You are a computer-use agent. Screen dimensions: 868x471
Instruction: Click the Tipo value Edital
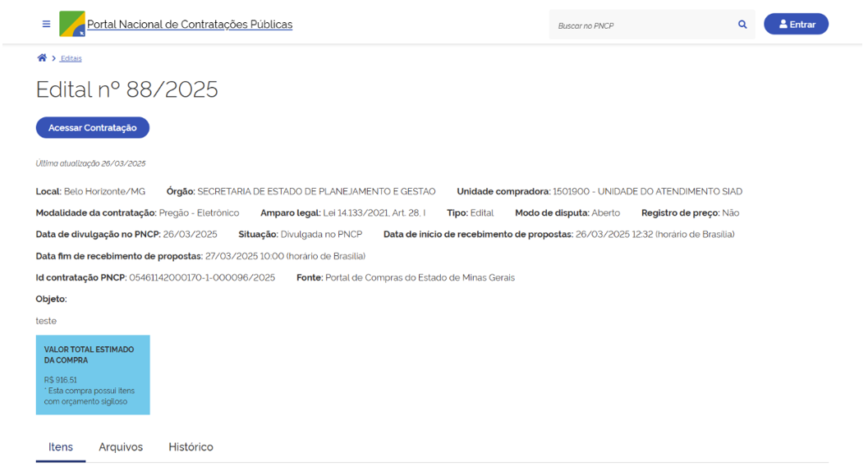point(481,213)
